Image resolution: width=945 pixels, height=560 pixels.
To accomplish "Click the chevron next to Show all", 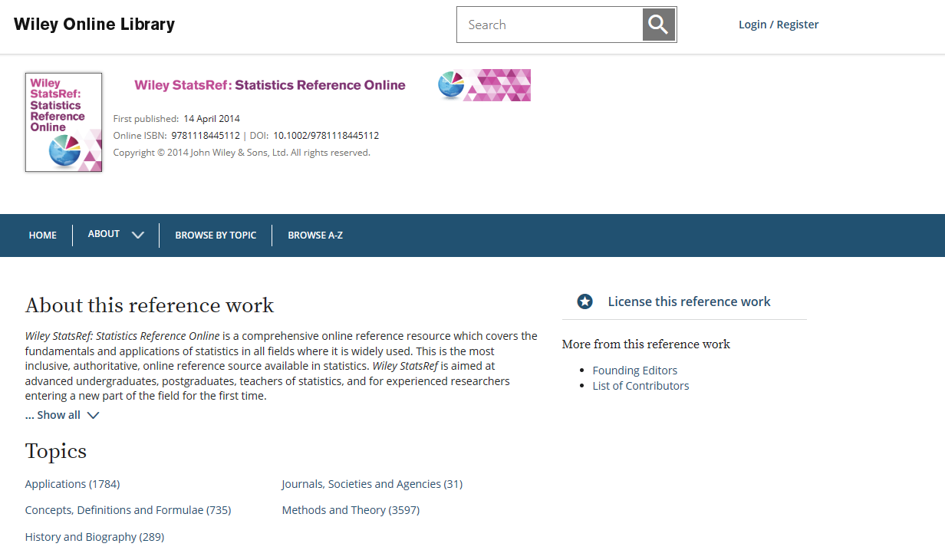I will tap(93, 416).
